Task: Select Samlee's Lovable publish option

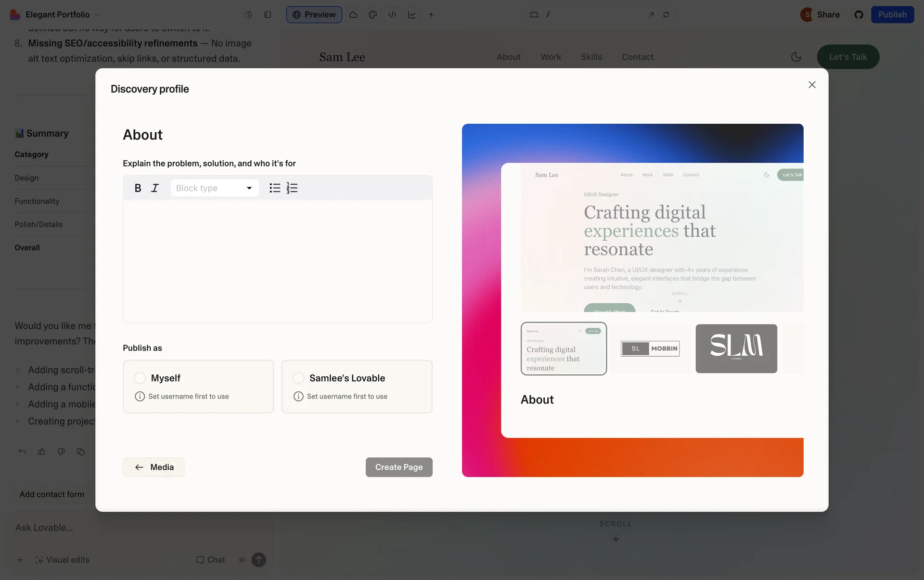Action: (x=298, y=378)
